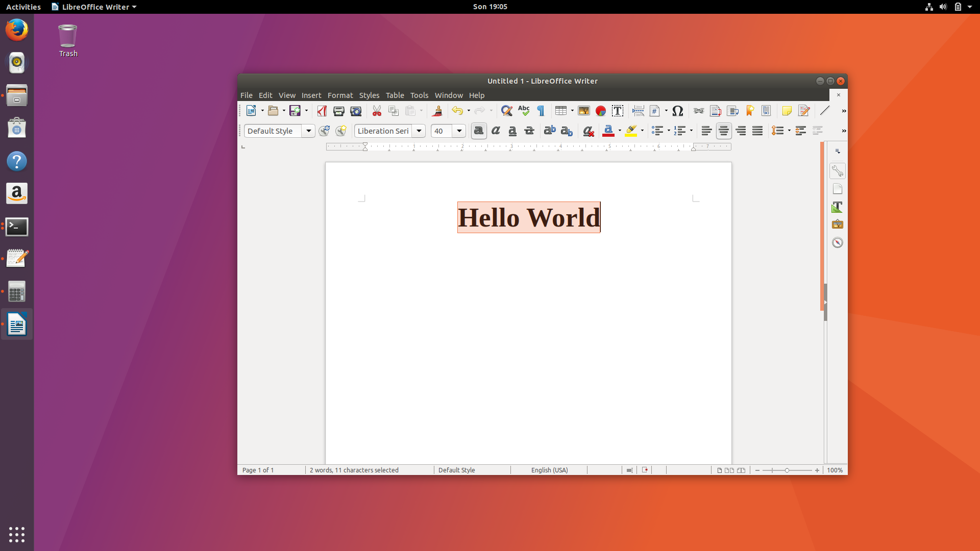Click Export as PDF icon
Image resolution: width=980 pixels, height=551 pixels.
pyautogui.click(x=322, y=111)
